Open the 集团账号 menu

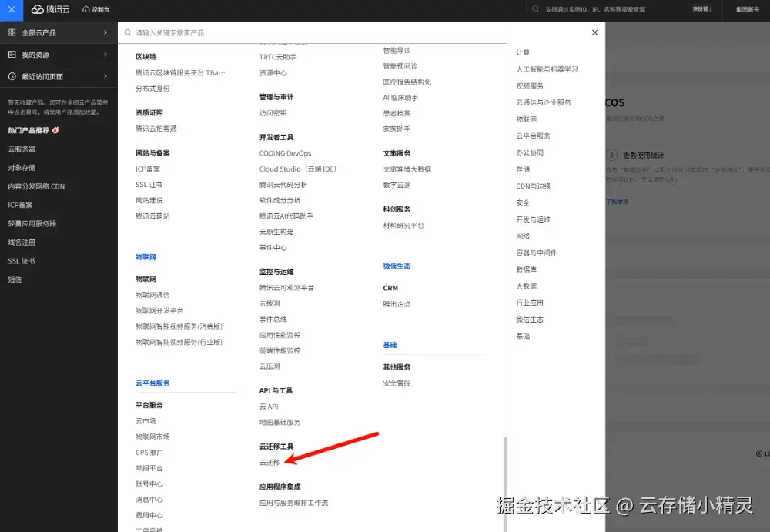coord(748,9)
